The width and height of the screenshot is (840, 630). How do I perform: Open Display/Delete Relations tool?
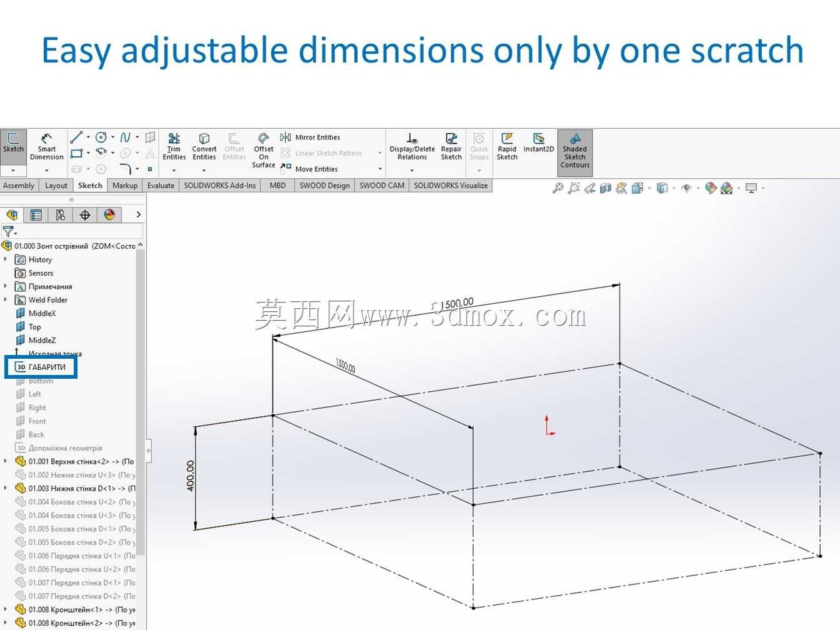click(x=412, y=146)
